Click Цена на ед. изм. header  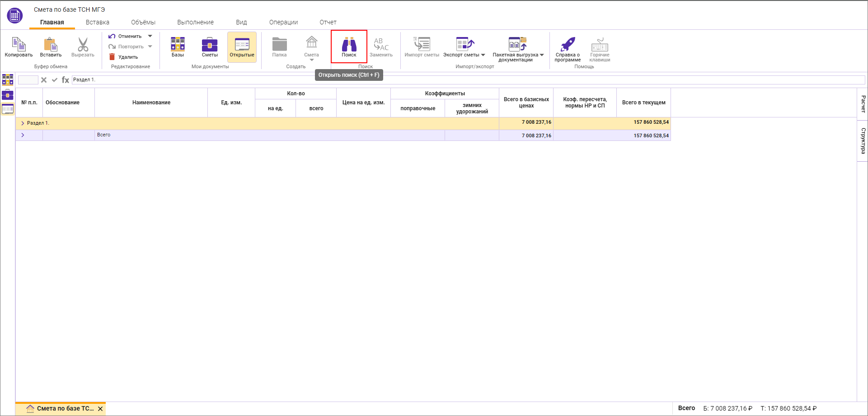click(x=363, y=103)
